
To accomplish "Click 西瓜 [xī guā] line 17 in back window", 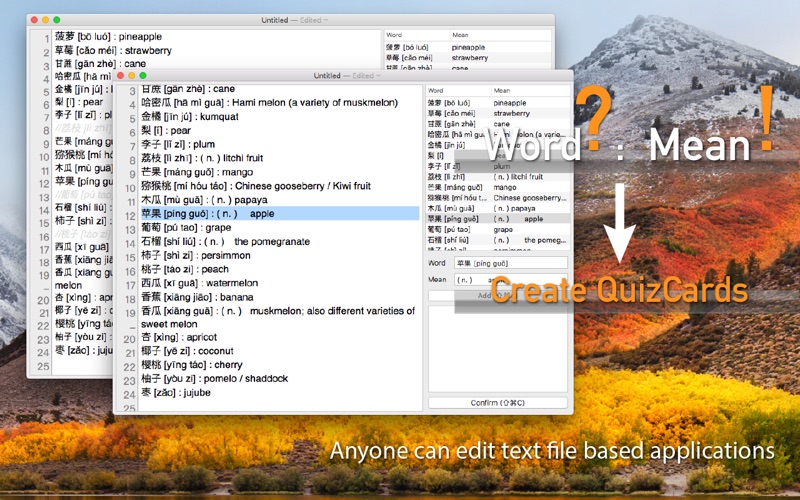I will [82, 247].
